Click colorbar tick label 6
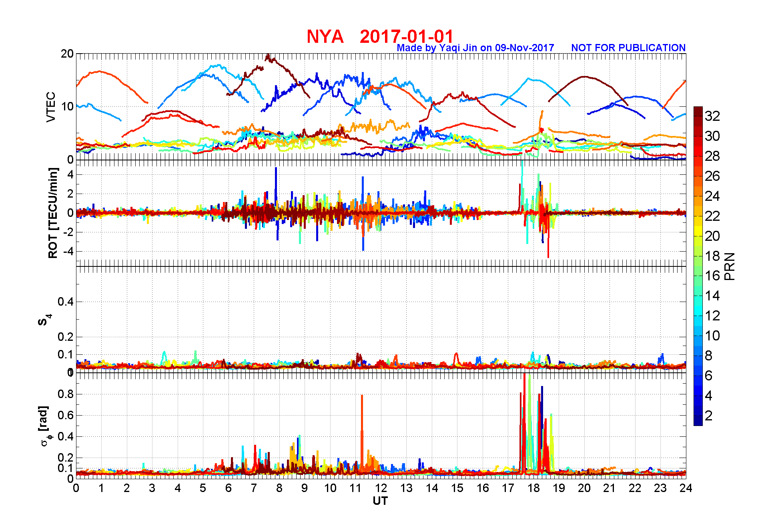The image size is (762, 532). 709,376
